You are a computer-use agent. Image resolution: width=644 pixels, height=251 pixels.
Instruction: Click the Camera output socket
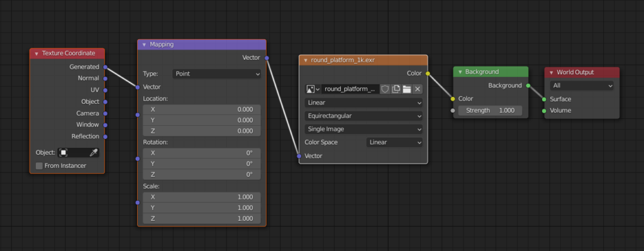(x=105, y=113)
